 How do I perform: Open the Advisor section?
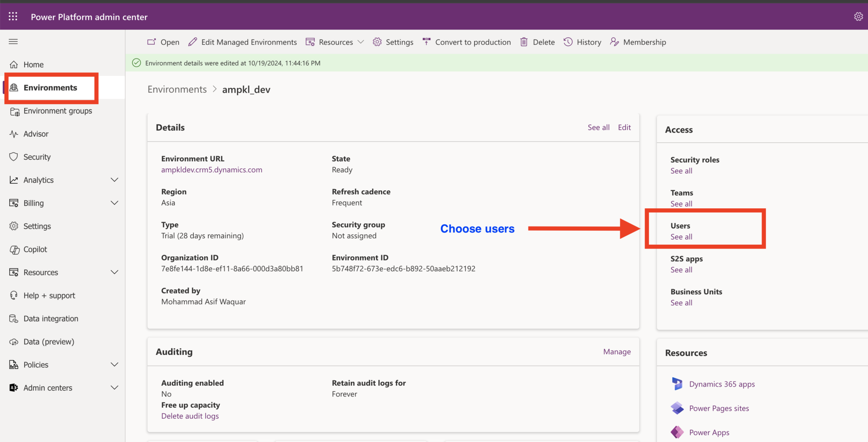point(36,133)
